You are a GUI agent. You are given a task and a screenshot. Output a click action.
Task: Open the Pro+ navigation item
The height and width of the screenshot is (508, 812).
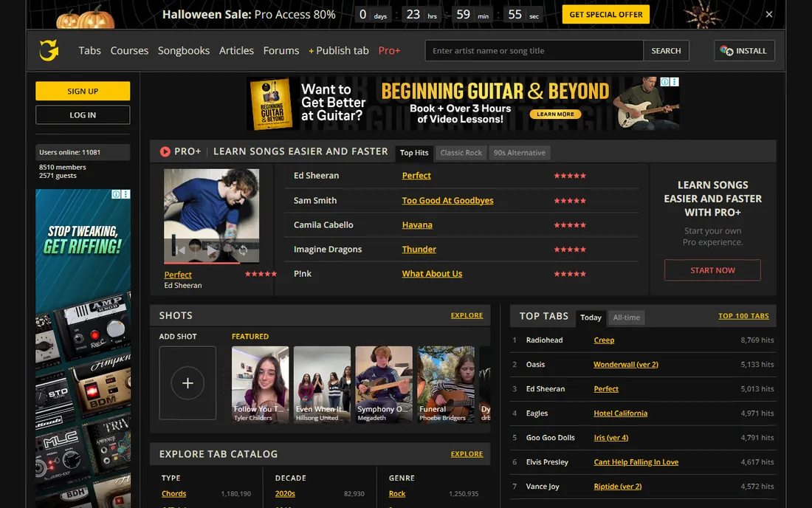(390, 50)
